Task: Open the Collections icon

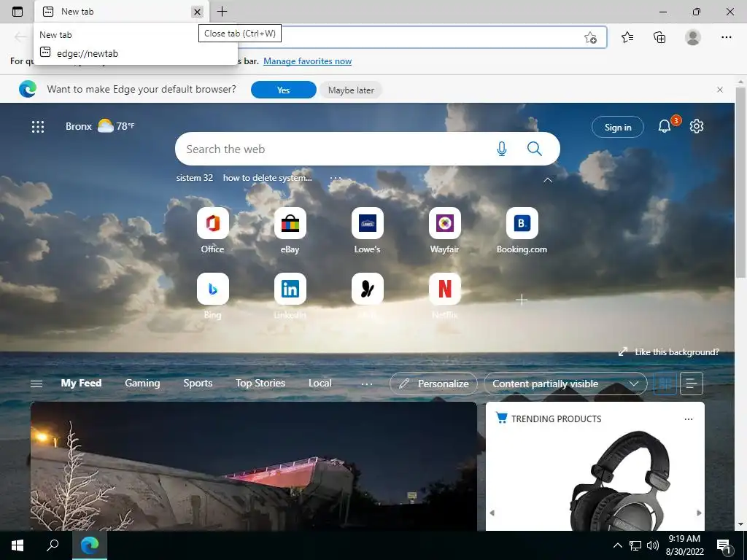Action: (x=659, y=37)
